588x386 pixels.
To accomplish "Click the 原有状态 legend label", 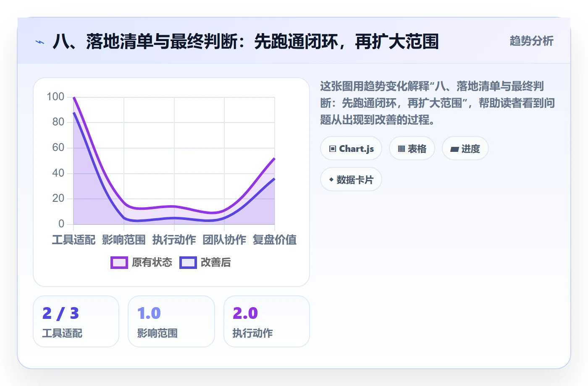I will (152, 263).
